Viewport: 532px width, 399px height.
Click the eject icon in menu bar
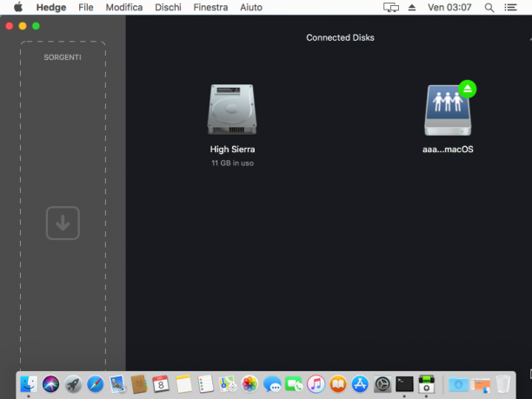click(x=411, y=8)
